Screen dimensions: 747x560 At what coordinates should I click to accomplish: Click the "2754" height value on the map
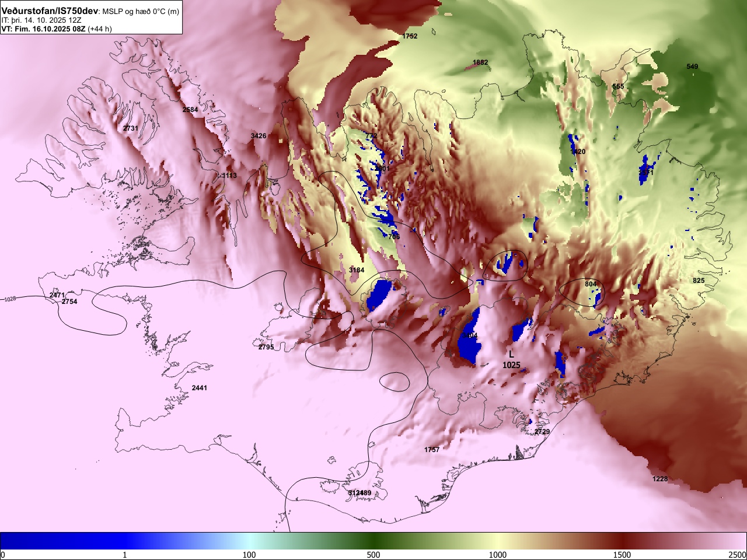click(69, 302)
